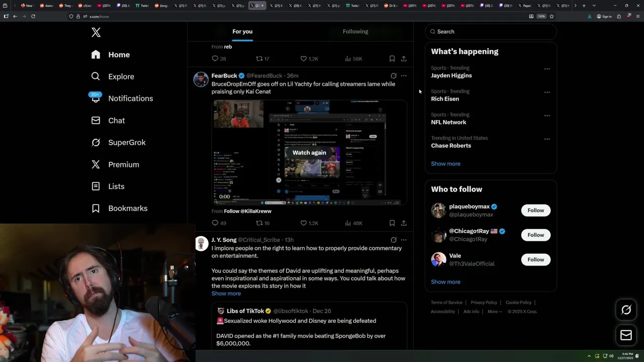Open Grok actions on FearBuck post
Image resolution: width=644 pixels, height=362 pixels.
pyautogui.click(x=393, y=76)
